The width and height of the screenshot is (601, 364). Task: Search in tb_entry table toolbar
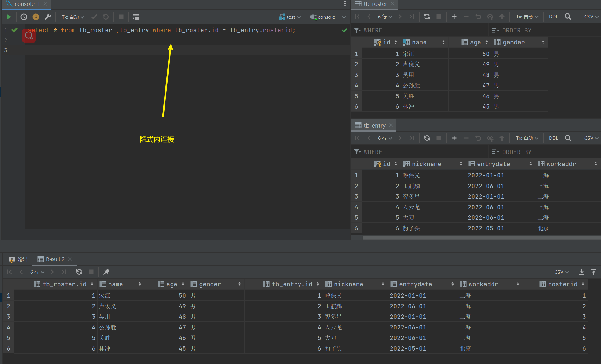(568, 138)
